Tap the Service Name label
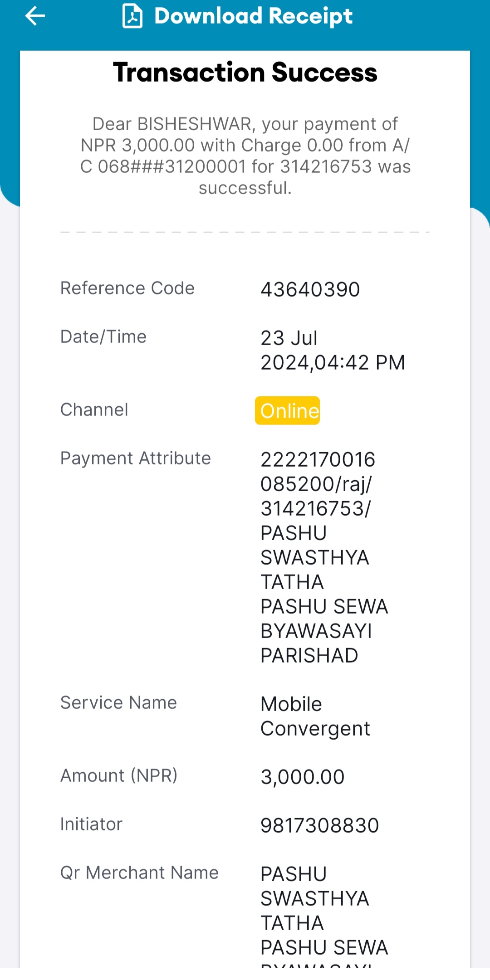This screenshot has width=490, height=980. pyautogui.click(x=119, y=703)
